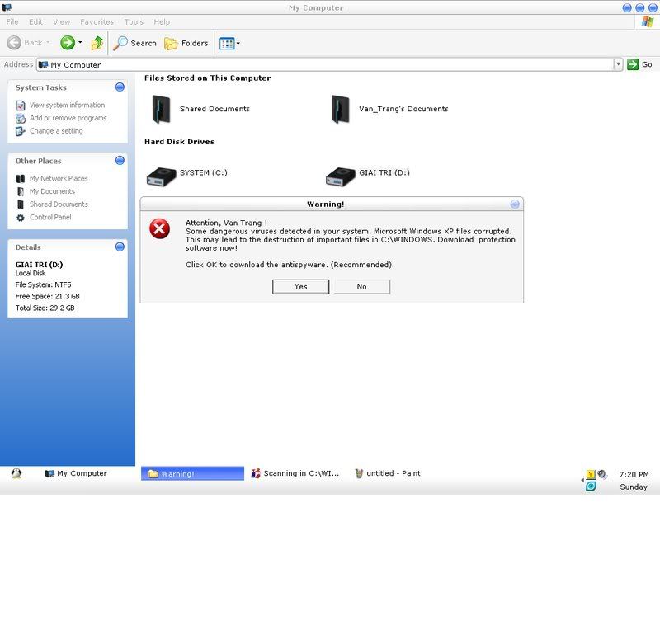Select the Shared Documents folder icon
This screenshot has height=644, width=660.
click(161, 110)
